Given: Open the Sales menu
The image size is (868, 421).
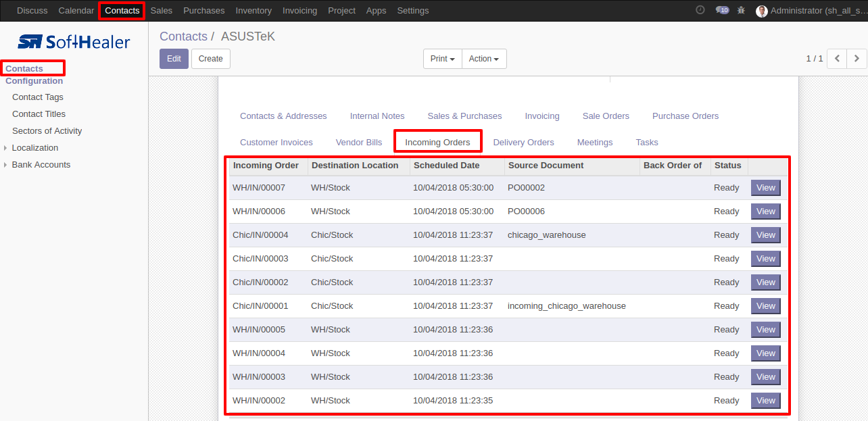Looking at the screenshot, I should [162, 11].
